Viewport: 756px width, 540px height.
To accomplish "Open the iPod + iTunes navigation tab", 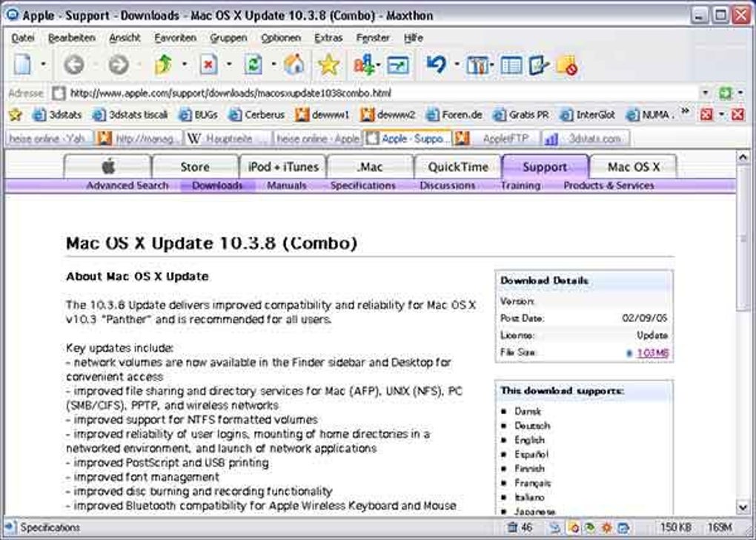I will tap(283, 166).
